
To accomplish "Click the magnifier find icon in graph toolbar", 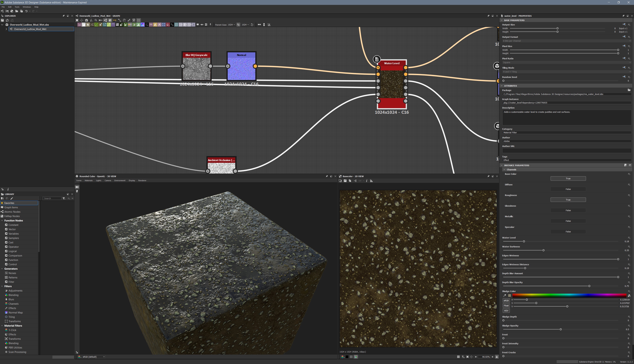I will [x=96, y=20].
